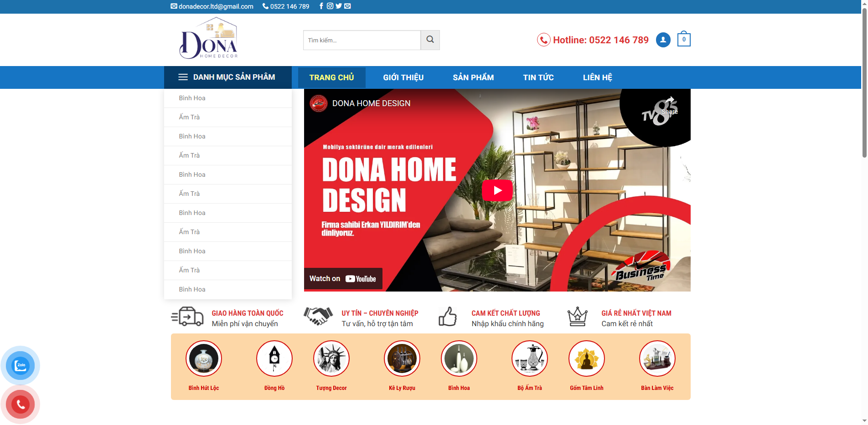
Task: Click the Hotline: 0522 146 789 text
Action: pos(601,40)
